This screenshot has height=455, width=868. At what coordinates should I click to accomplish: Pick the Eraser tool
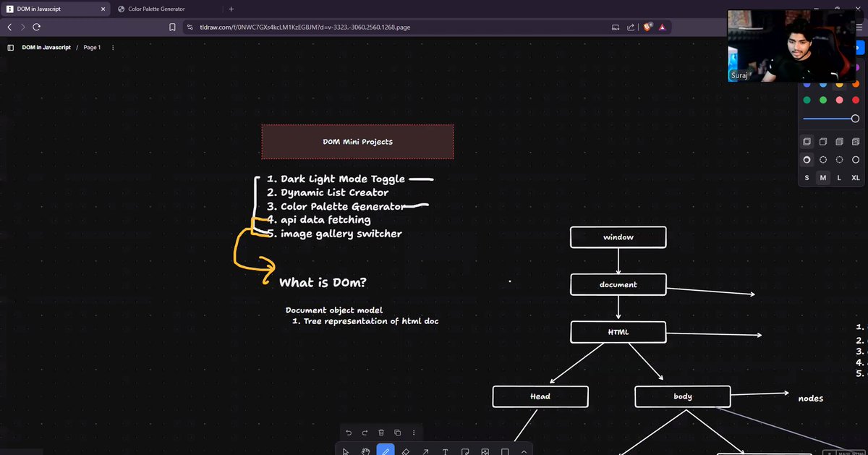coord(405,451)
